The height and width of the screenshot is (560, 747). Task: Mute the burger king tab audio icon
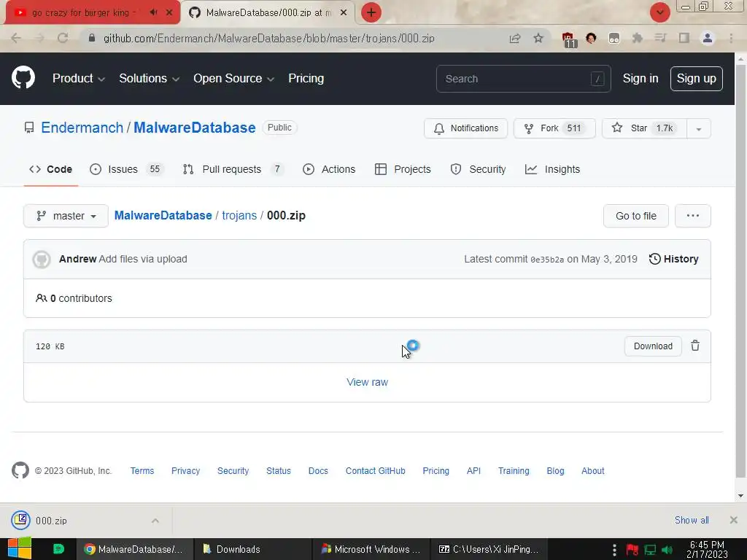pos(153,12)
